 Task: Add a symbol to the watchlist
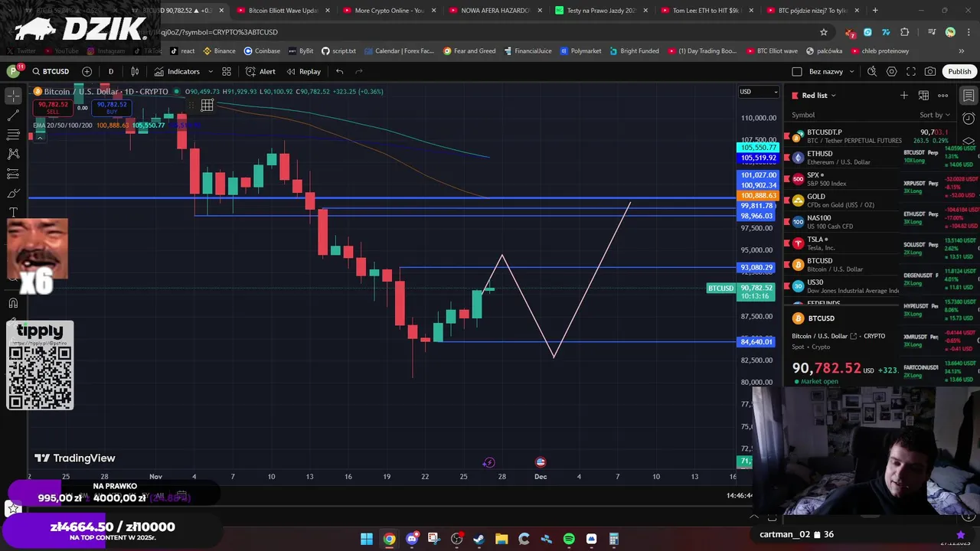point(904,96)
